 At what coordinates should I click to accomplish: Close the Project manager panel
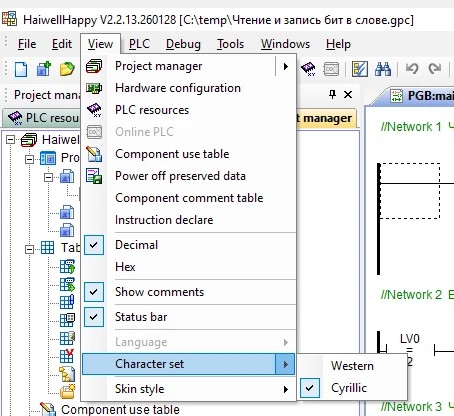click(x=348, y=95)
